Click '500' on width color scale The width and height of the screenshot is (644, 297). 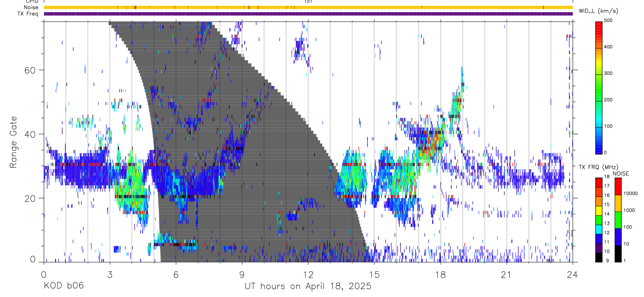tap(608, 20)
